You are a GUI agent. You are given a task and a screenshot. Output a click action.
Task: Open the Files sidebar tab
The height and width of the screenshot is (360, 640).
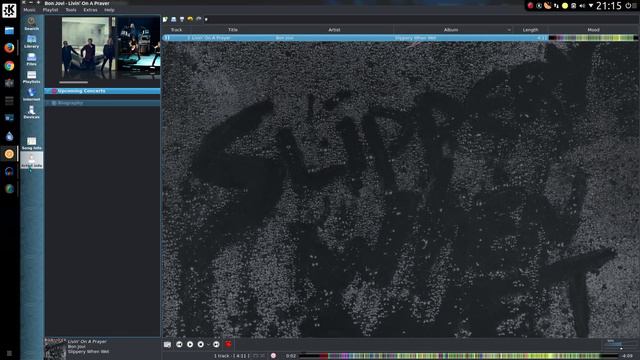coord(31,59)
